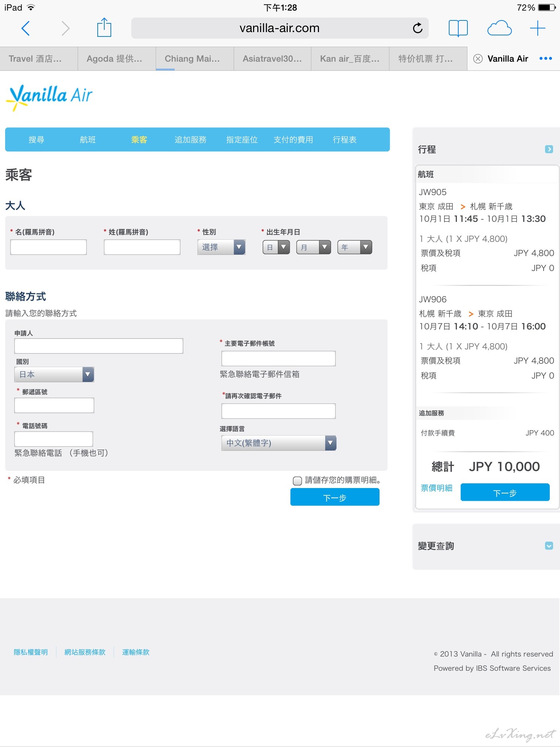Click the 付款手續費 row label
The image size is (560, 747).
pos(438,433)
